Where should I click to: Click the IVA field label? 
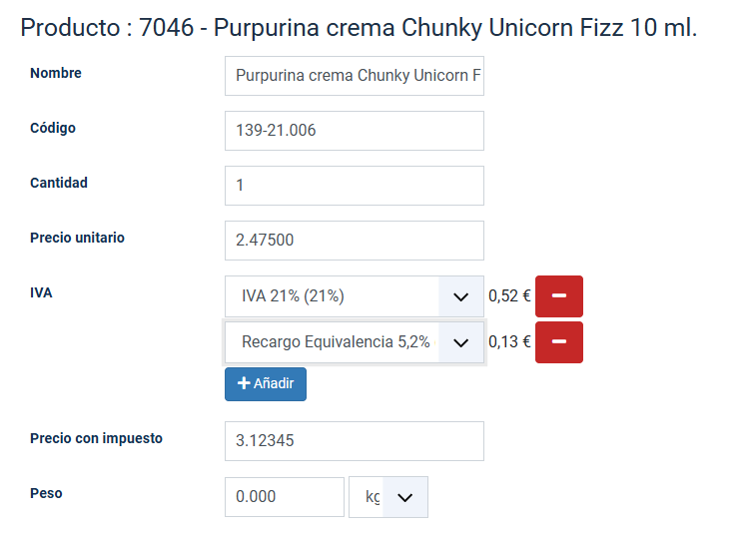coord(41,292)
